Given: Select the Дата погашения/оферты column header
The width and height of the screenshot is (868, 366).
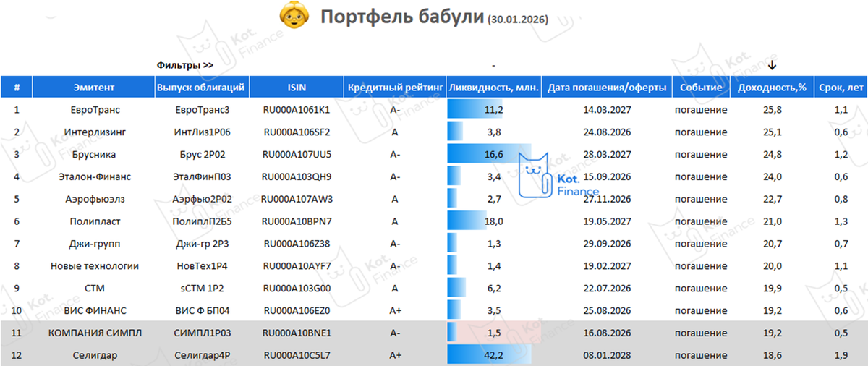Looking at the screenshot, I should 607,88.
